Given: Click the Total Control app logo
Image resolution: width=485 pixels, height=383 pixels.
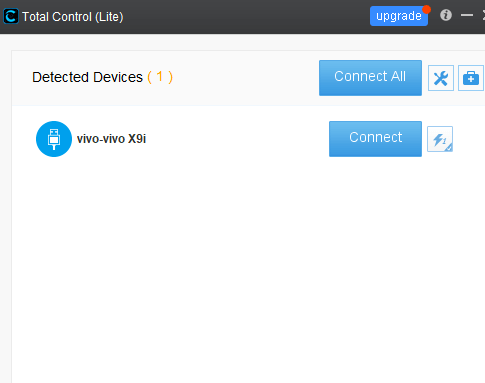Looking at the screenshot, I should click(11, 16).
